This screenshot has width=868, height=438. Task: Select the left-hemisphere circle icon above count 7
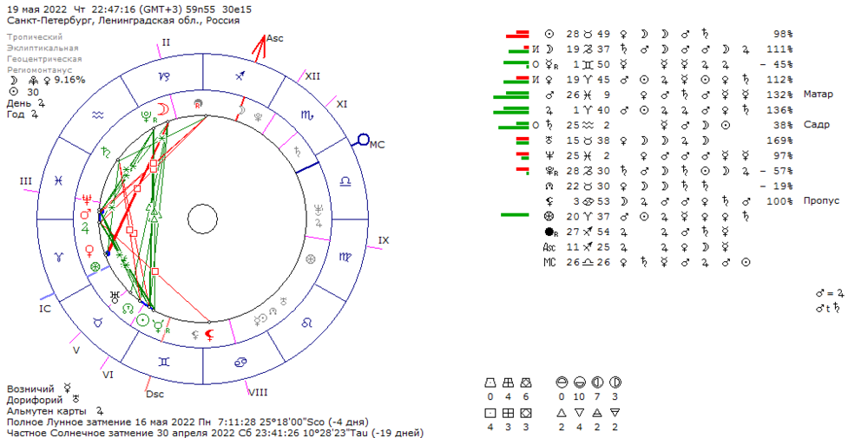pos(597,382)
